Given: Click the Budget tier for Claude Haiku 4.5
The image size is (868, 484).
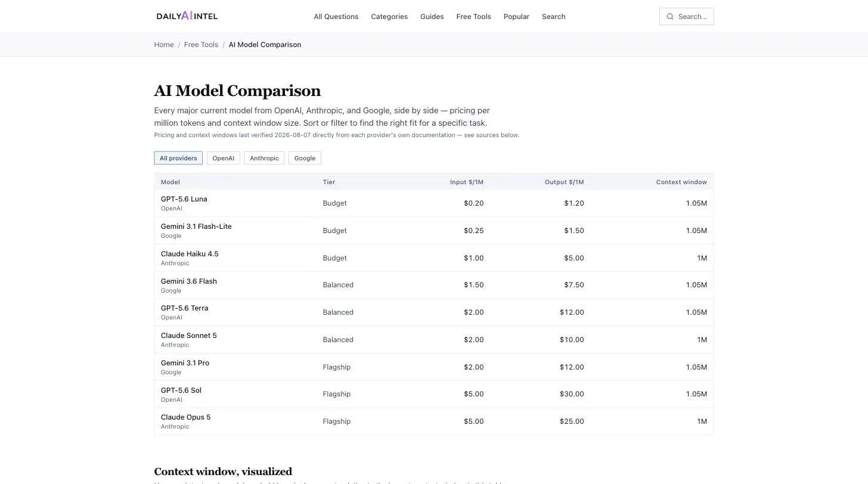Looking at the screenshot, I should 335,258.
